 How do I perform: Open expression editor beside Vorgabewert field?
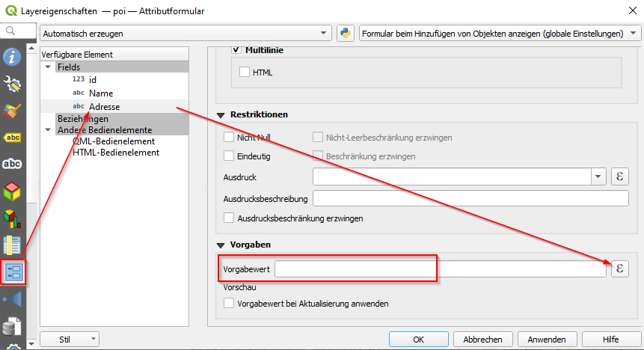[620, 268]
